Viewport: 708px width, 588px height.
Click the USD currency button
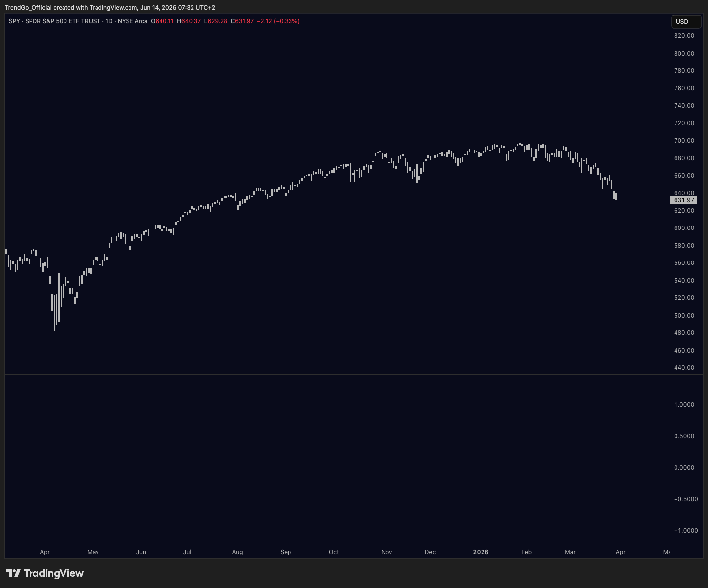tap(686, 22)
